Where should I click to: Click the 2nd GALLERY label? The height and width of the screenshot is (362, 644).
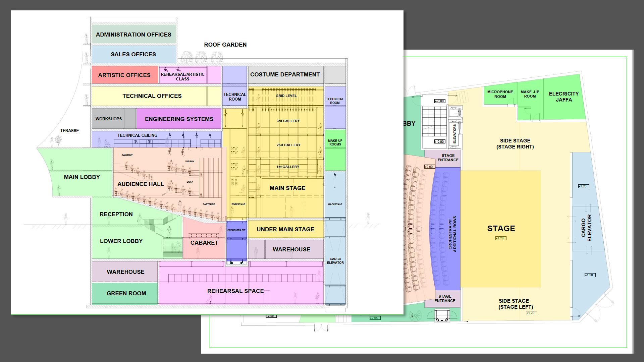coord(288,145)
